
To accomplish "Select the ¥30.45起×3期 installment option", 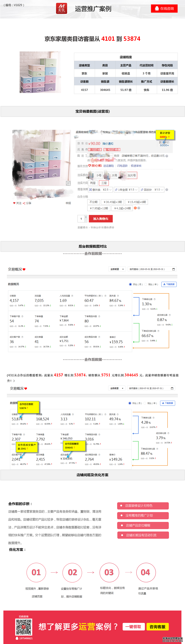I will (x=113, y=202).
